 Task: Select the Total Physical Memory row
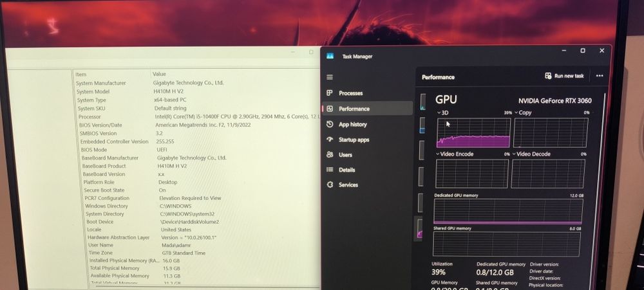(205, 268)
